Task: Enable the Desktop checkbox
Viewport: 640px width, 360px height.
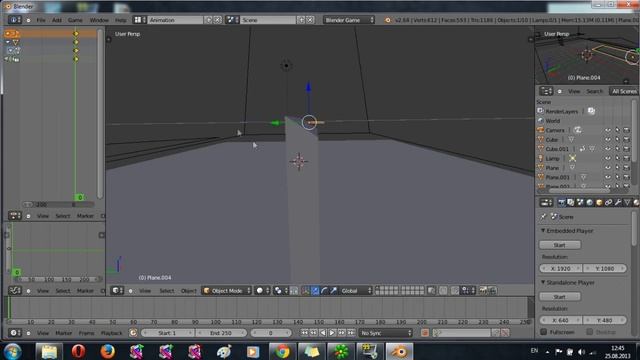Action: click(589, 332)
